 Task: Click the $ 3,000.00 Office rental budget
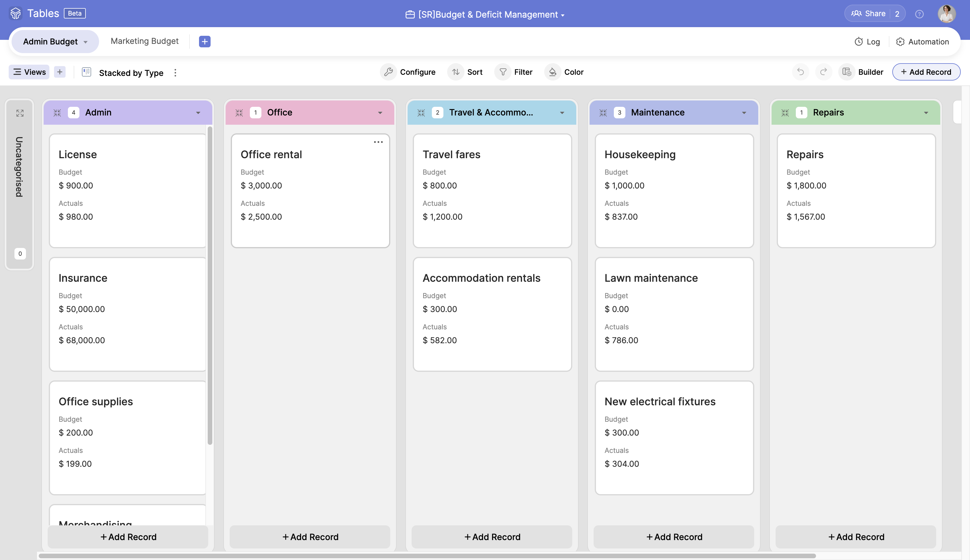coord(261,185)
